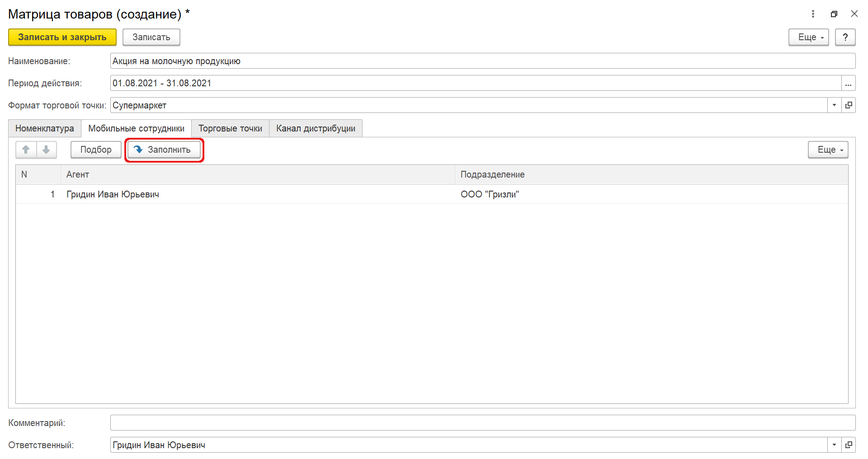
Task: Click the Заполнить button
Action: pos(164,150)
